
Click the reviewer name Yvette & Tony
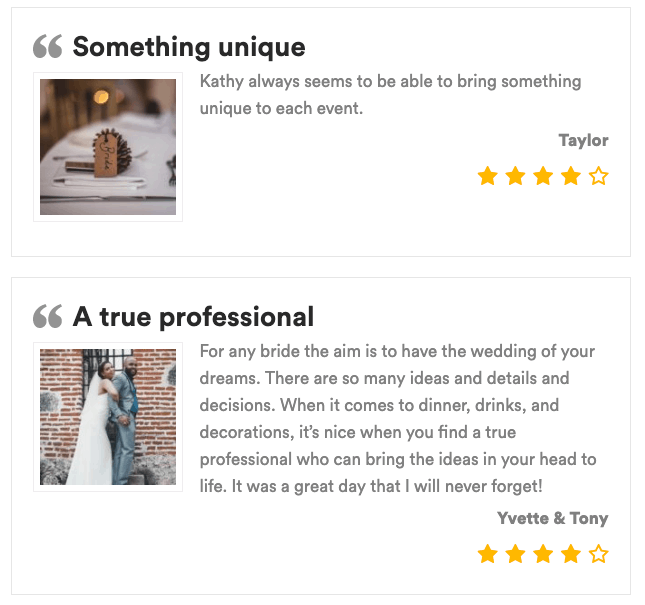[552, 518]
